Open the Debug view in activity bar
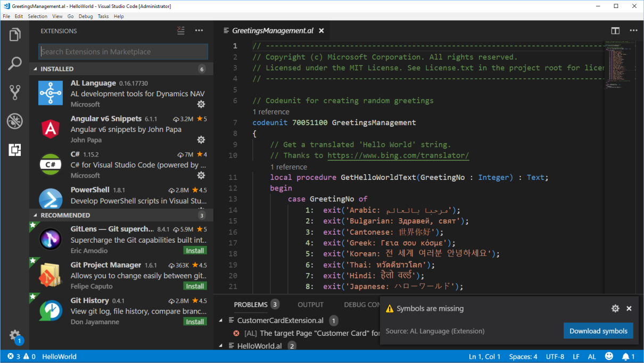Screen dimensions: 644x363 tap(15, 121)
